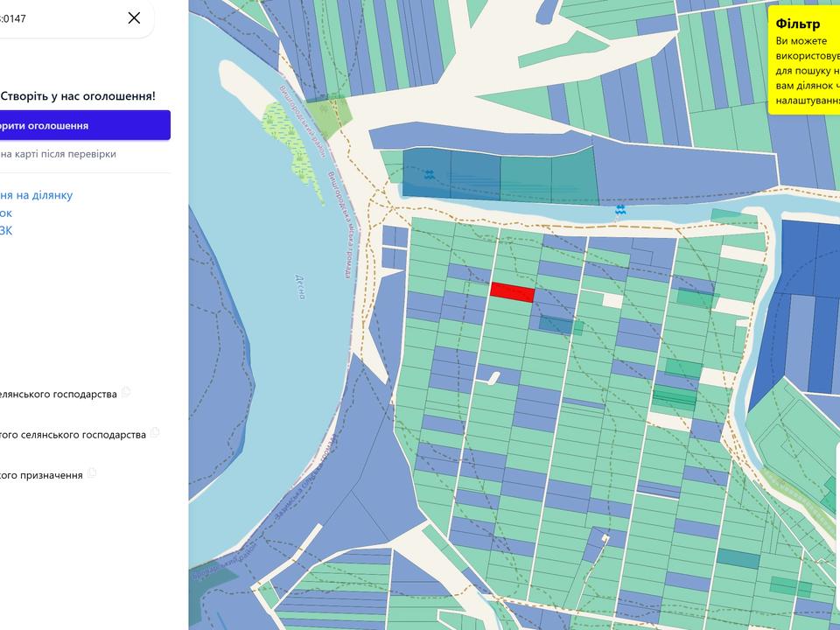Image resolution: width=840 pixels, height=630 pixels.
Task: Click the yellow Фільтр panel
Action: [804, 60]
